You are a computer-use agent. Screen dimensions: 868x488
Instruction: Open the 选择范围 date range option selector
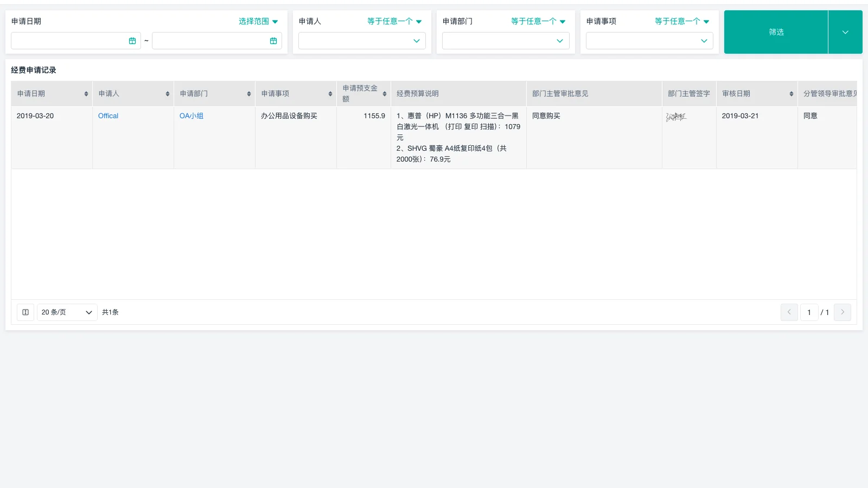(x=258, y=21)
